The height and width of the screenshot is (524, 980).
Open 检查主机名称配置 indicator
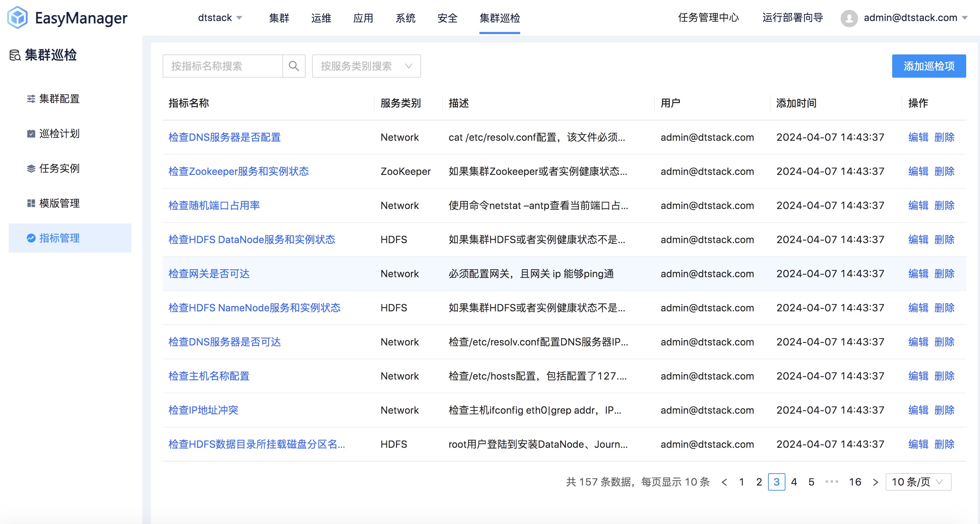pyautogui.click(x=209, y=376)
